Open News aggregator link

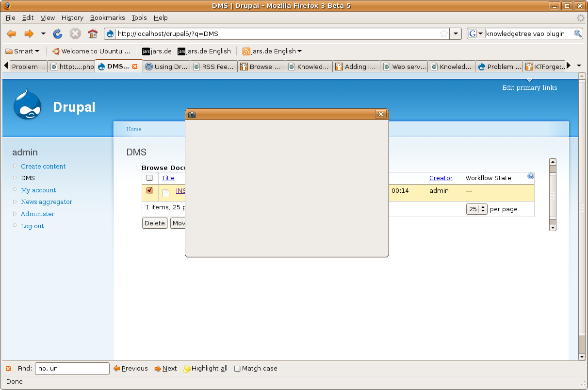47,202
